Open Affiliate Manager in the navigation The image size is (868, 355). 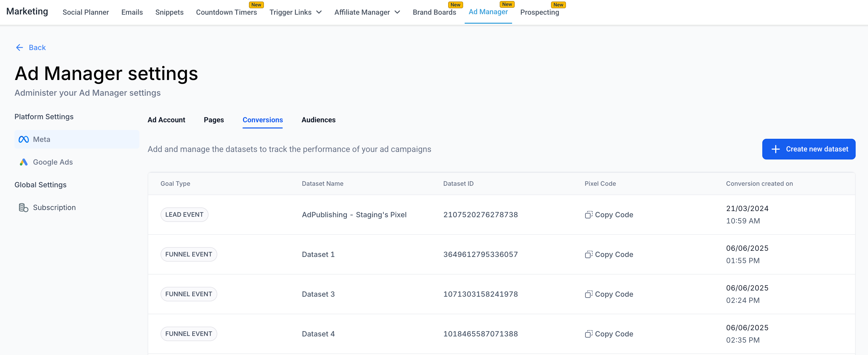point(362,12)
